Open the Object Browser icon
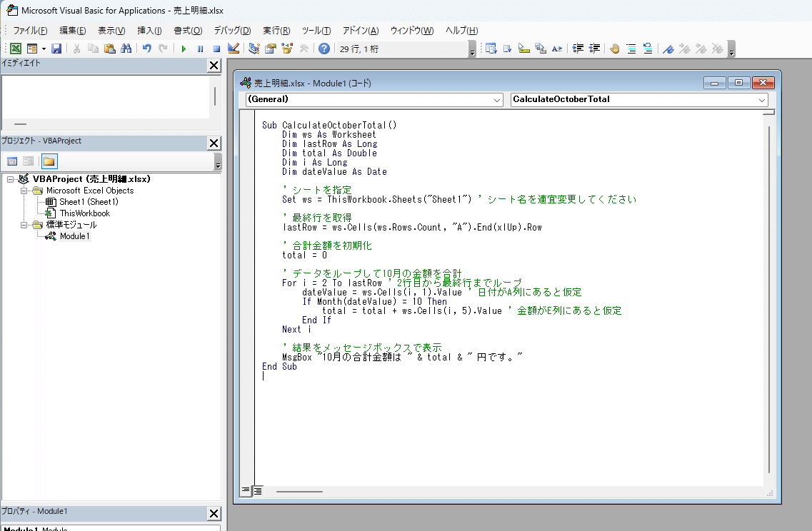Screen dimensions: 812x531 pyautogui.click(x=287, y=49)
